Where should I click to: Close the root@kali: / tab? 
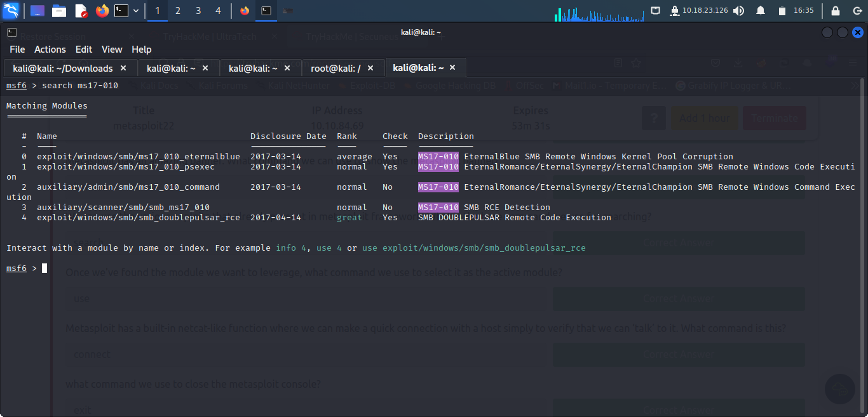pos(370,68)
